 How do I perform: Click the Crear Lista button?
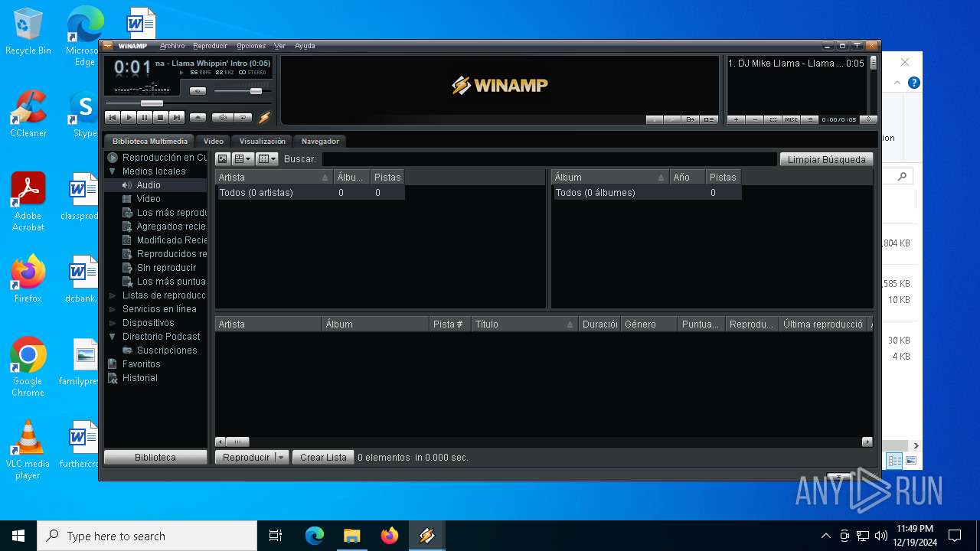323,458
